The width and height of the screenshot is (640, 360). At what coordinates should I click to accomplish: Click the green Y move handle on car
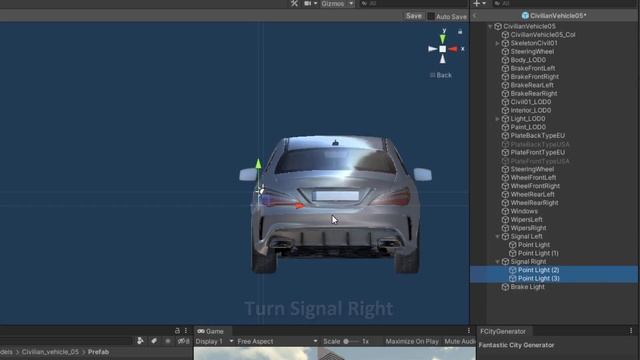point(258,164)
